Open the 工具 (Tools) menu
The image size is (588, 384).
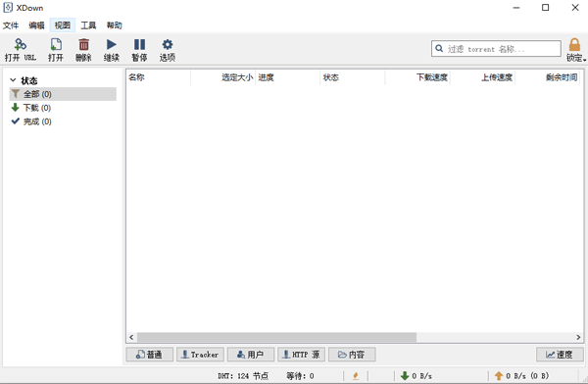tap(88, 25)
